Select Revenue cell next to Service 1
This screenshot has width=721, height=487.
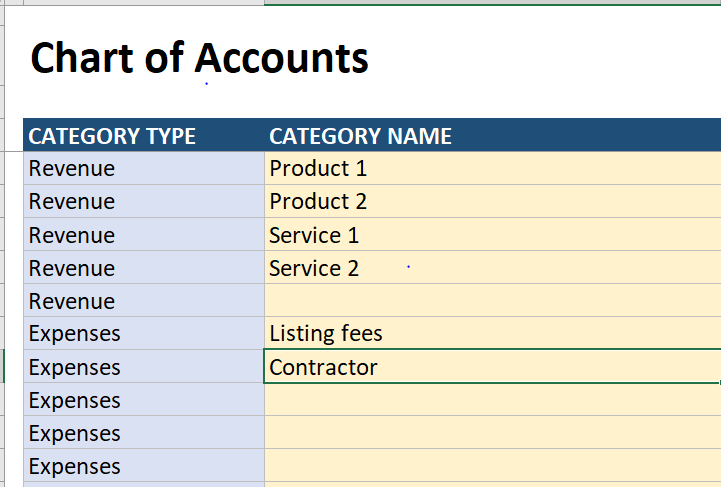pyautogui.click(x=144, y=235)
